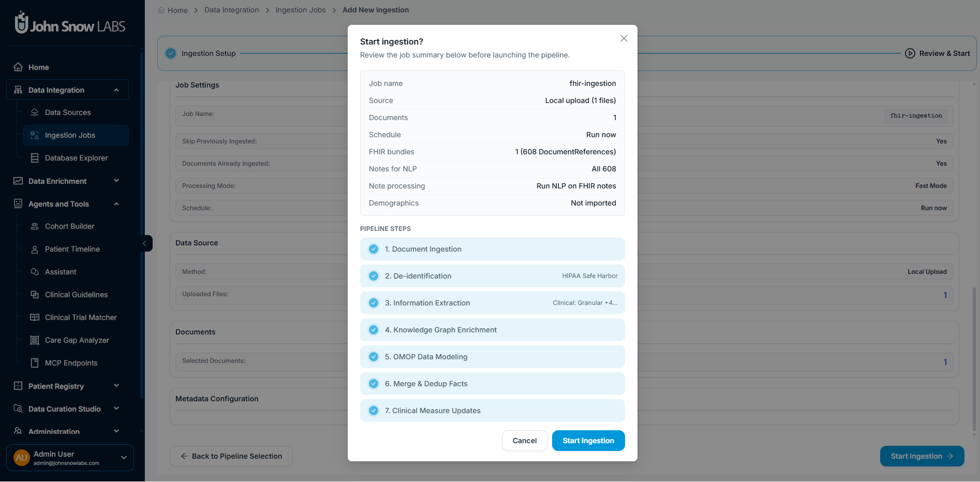This screenshot has width=980, height=482.
Task: Collapse the Agents and Tools chevron
Action: (x=116, y=204)
